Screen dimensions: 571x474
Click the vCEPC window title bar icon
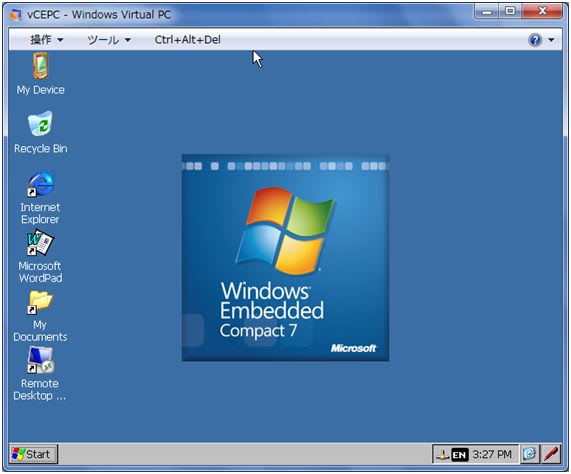pos(15,15)
